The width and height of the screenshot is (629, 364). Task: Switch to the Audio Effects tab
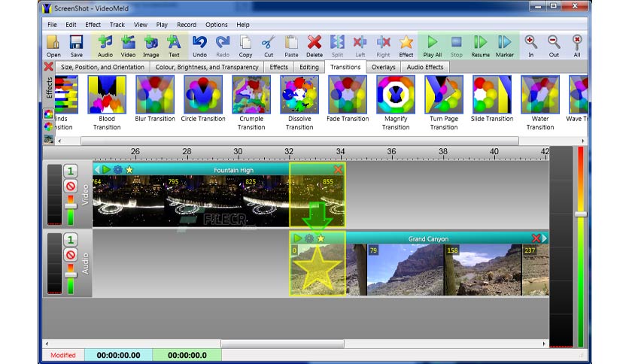(425, 67)
